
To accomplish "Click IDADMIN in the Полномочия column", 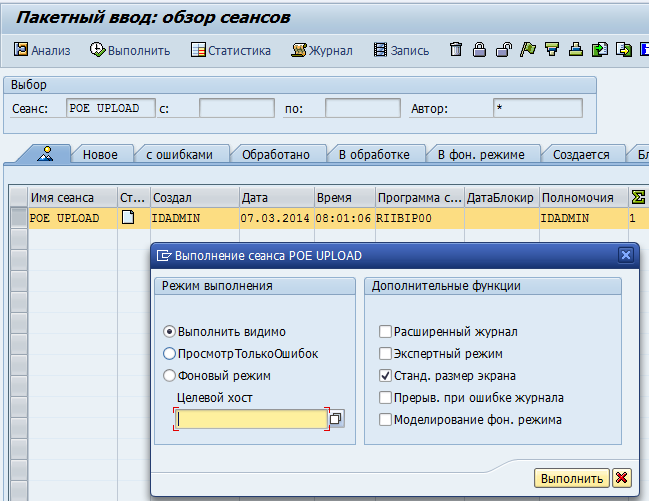I will (584, 218).
